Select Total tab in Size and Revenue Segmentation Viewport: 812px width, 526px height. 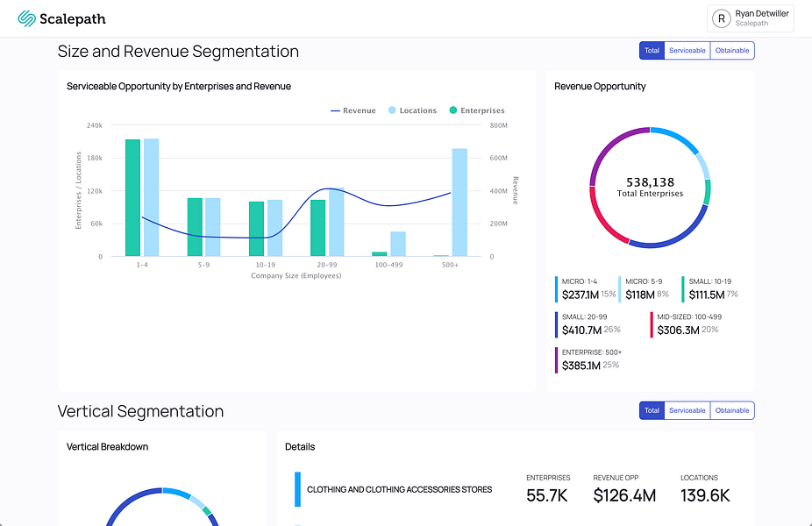[x=652, y=51]
